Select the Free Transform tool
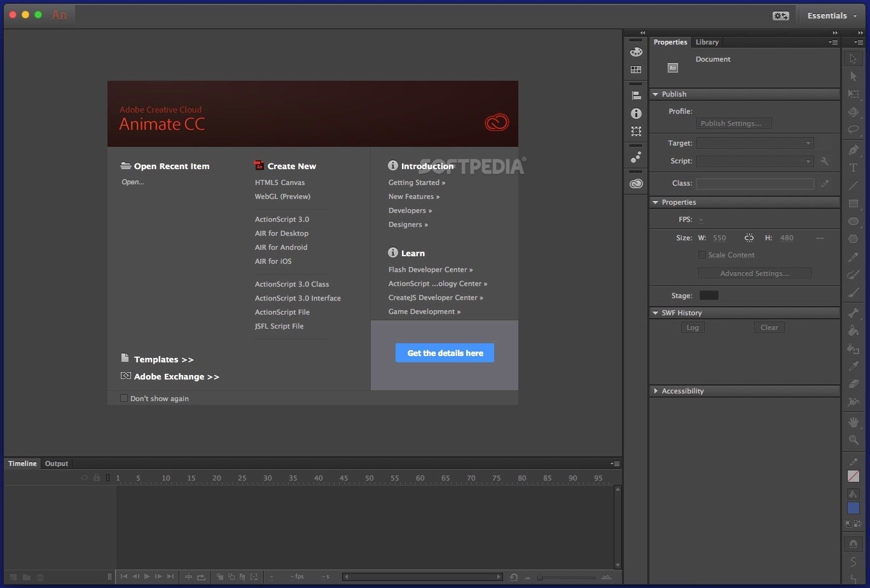The height and width of the screenshot is (588, 870). (x=853, y=94)
